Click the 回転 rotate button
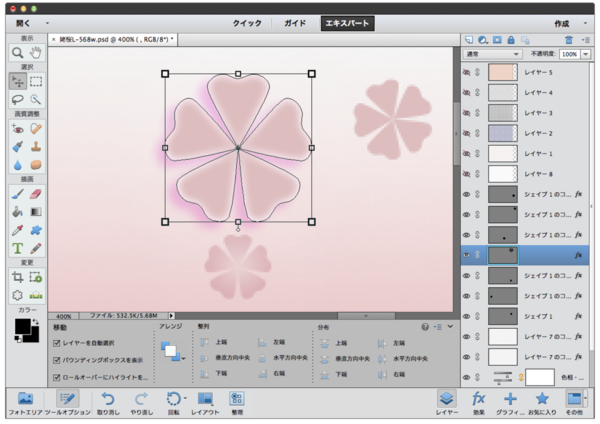This screenshot has width=600, height=424. coord(174,403)
